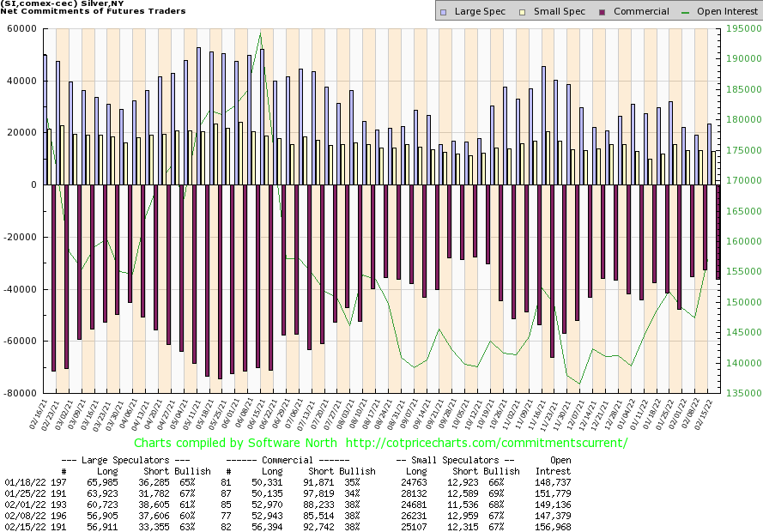Viewport: 763px width, 532px height.
Task: Click the 01/18/22 date in the table
Action: [x=21, y=483]
